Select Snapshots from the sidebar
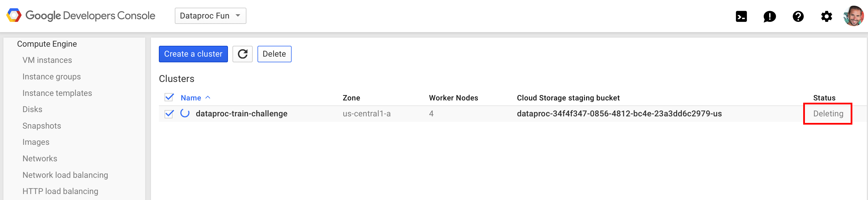The height and width of the screenshot is (200, 868). pos(42,126)
